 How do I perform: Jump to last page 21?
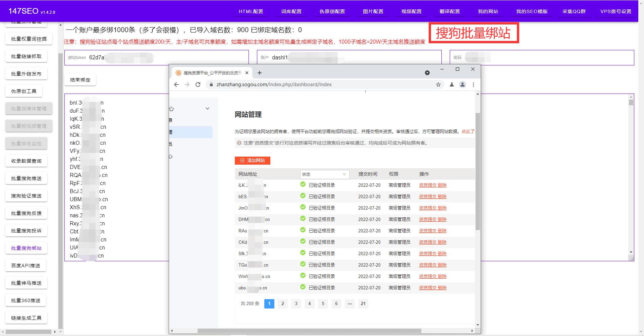tap(363, 303)
